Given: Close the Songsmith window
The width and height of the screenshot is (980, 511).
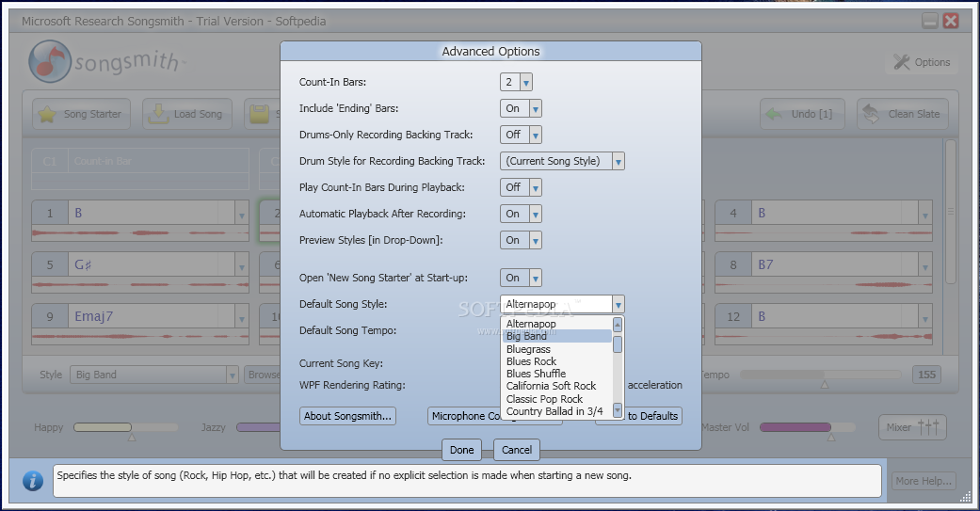Looking at the screenshot, I should click(951, 21).
